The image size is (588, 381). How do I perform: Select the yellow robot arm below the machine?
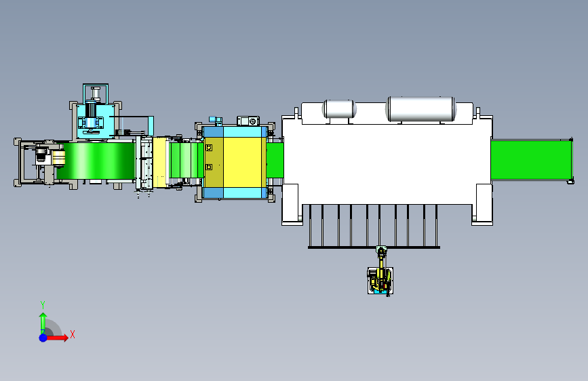pyautogui.click(x=381, y=272)
